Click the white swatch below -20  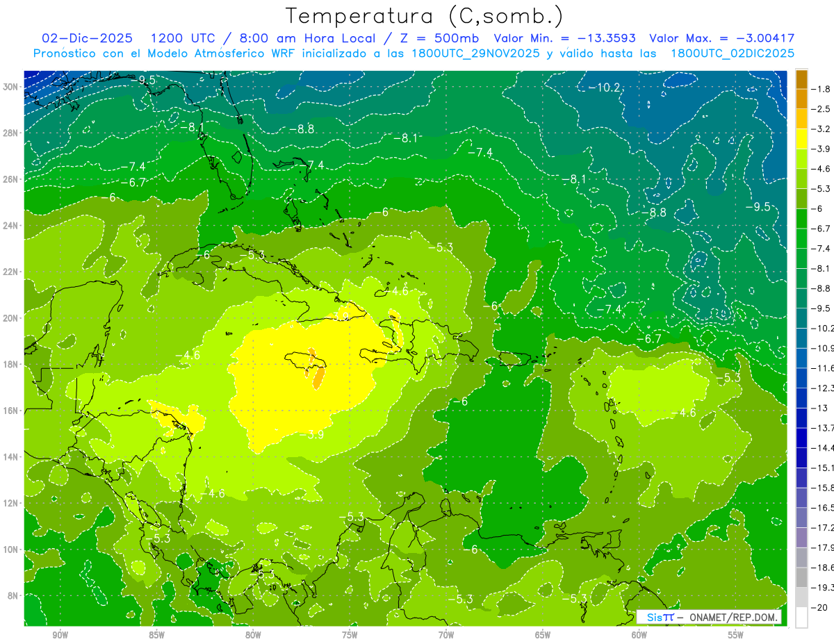click(x=801, y=617)
